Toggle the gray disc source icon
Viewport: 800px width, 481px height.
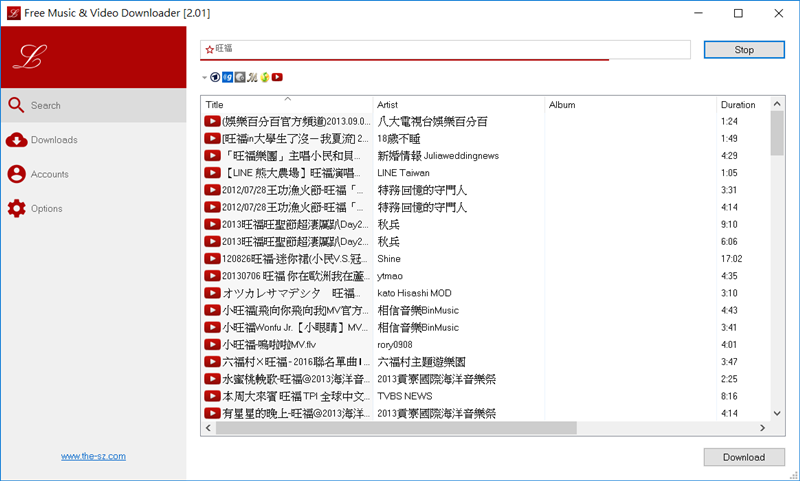click(240, 77)
